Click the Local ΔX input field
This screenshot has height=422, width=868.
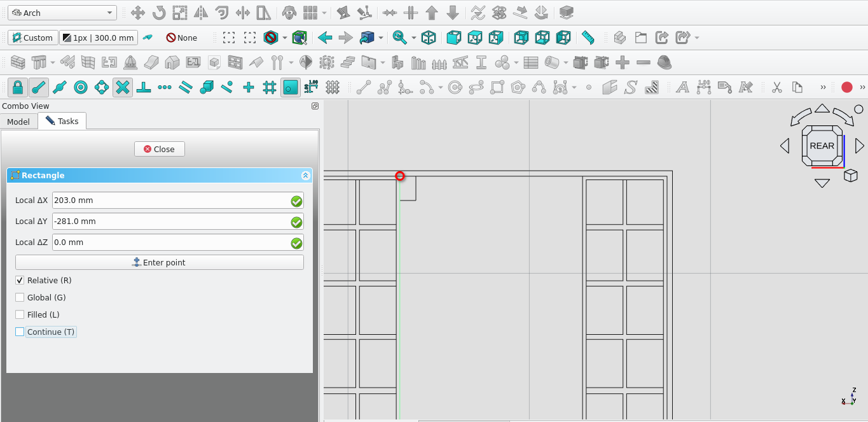tap(170, 200)
